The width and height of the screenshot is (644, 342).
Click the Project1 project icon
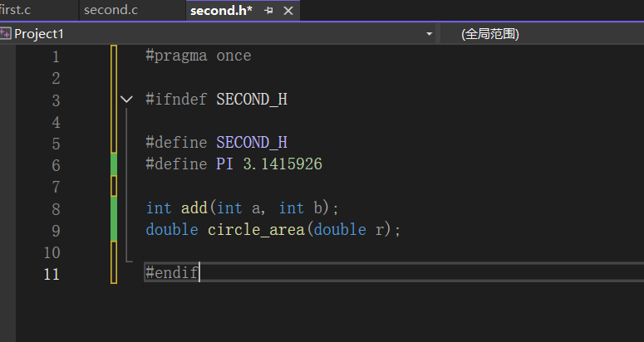pyautogui.click(x=5, y=34)
